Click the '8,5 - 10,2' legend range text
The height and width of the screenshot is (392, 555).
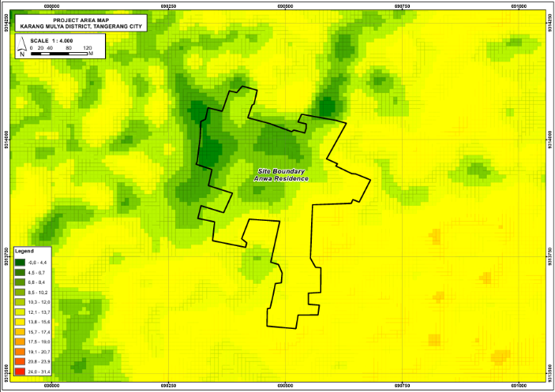[38, 293]
